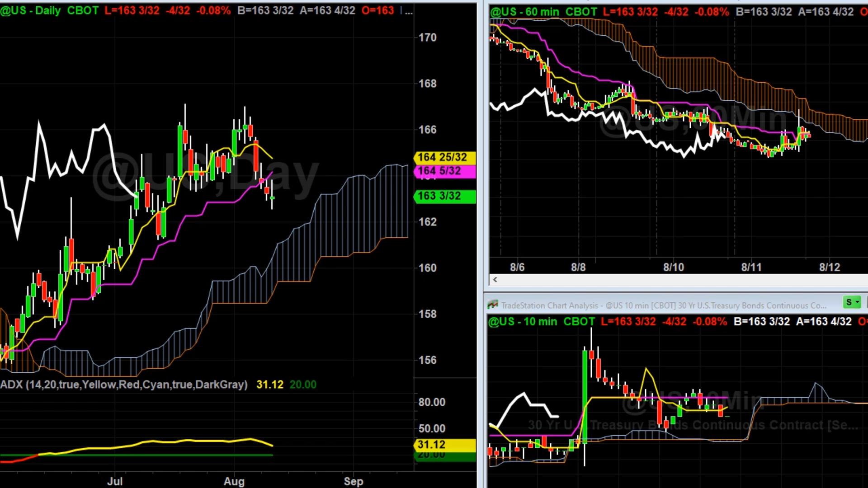Click the @US - 60 min symbol label

(524, 12)
